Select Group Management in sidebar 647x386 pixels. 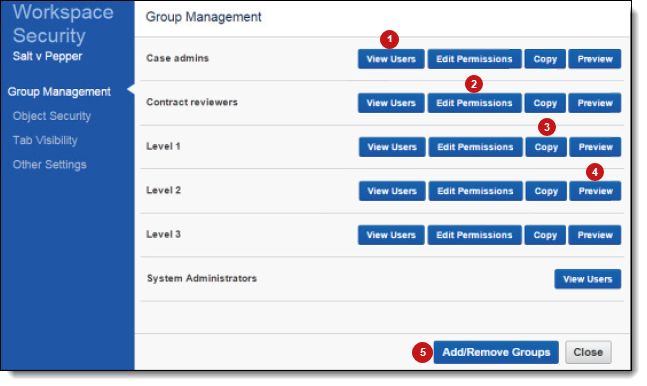click(59, 92)
